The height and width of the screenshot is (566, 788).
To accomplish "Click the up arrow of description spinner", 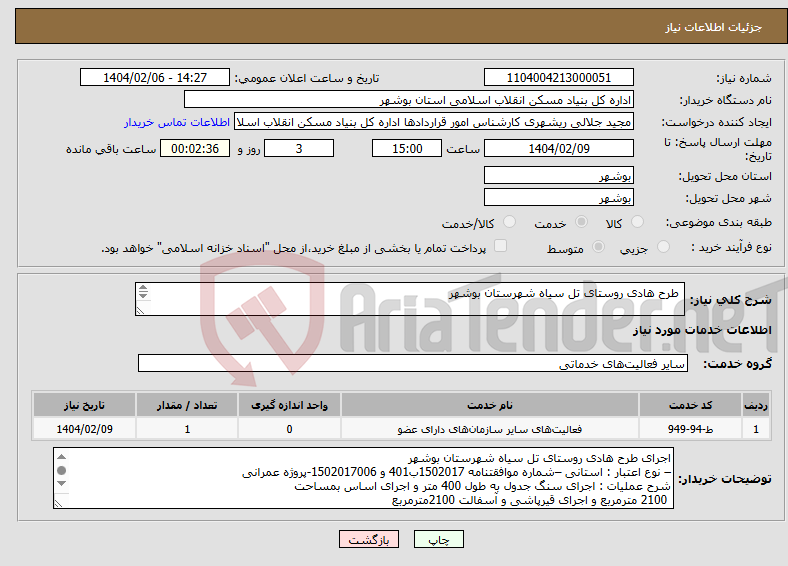I will coord(143,288).
